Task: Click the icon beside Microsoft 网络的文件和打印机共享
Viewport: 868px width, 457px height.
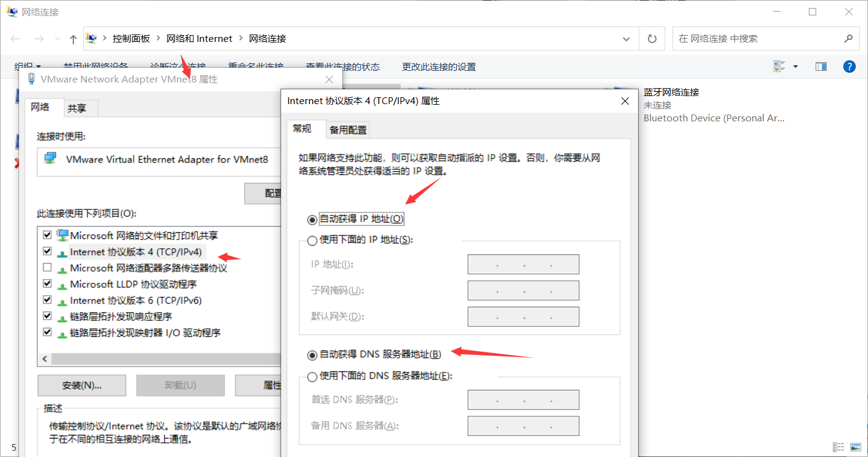Action: tap(62, 235)
